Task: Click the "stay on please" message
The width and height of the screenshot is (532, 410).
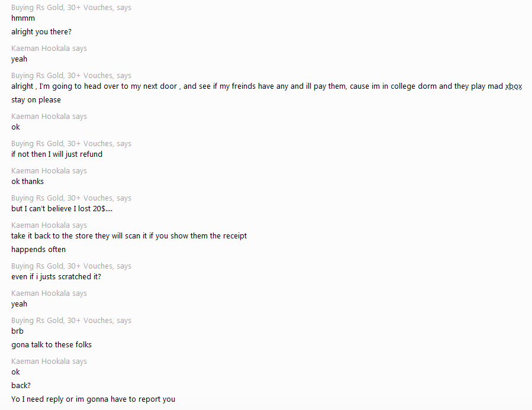Action: (36, 100)
